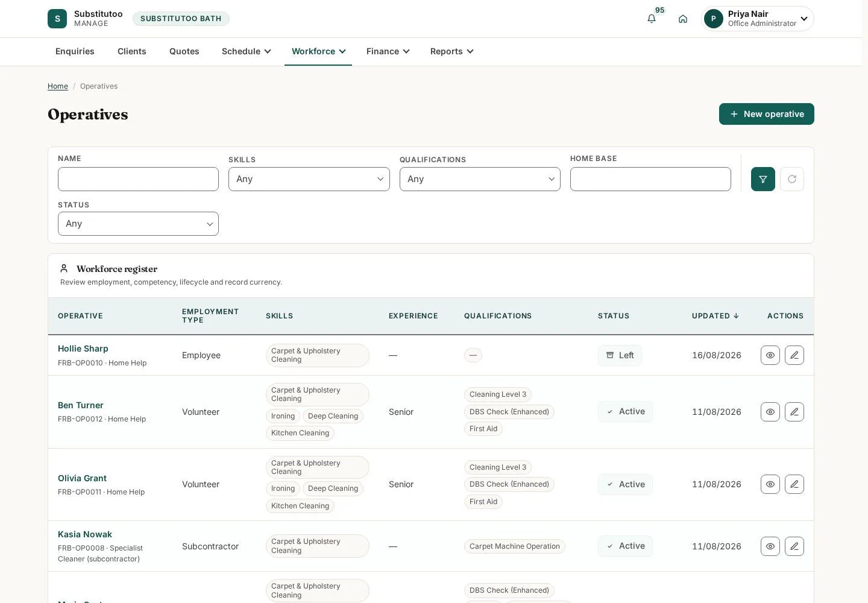868x603 pixels.
Task: Edit Ben Turner with the pencil icon
Action: [794, 412]
